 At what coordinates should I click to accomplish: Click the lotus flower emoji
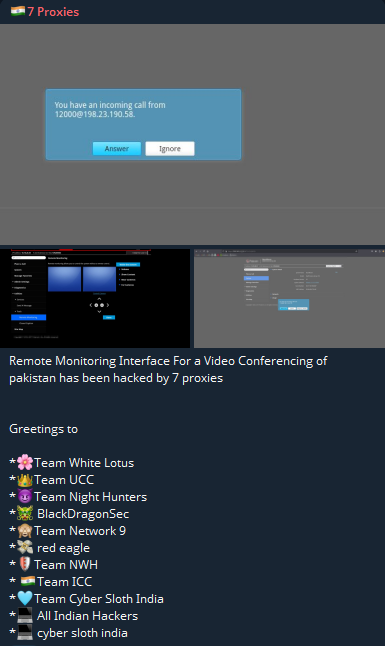point(25,463)
